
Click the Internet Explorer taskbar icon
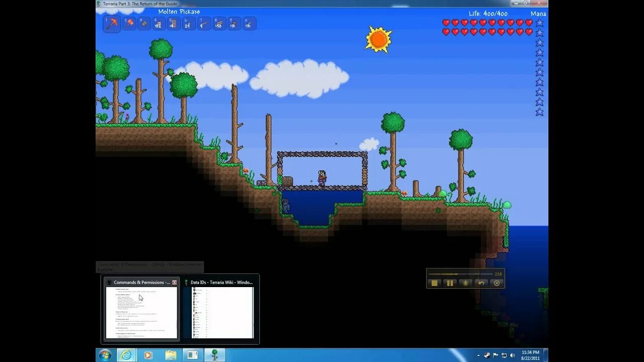coord(126,355)
